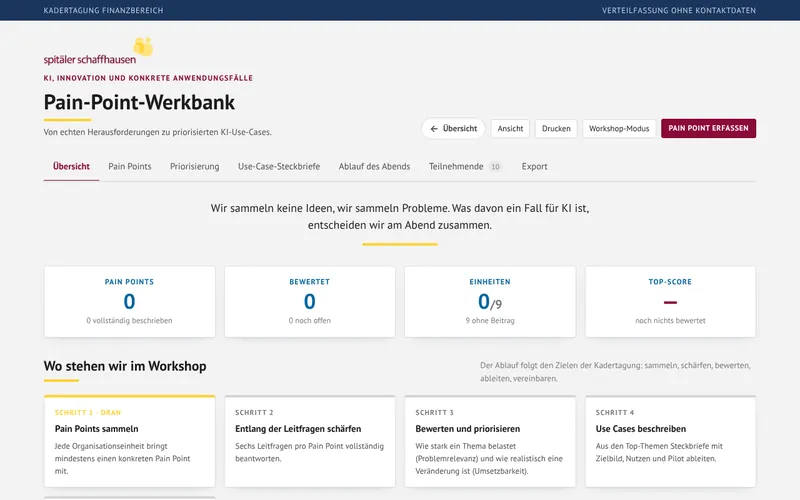The height and width of the screenshot is (500, 800).
Task: Select the Bewertet statistics card
Action: pyautogui.click(x=310, y=302)
